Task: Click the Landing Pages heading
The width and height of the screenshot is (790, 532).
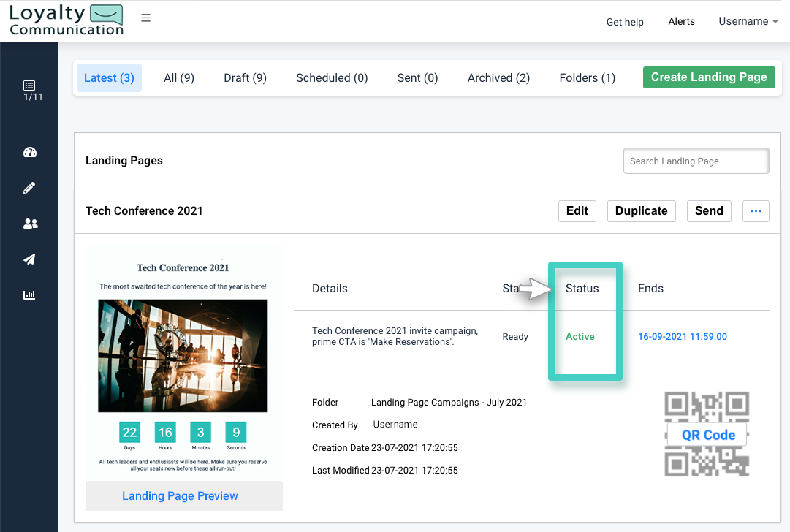Action: 124,160
